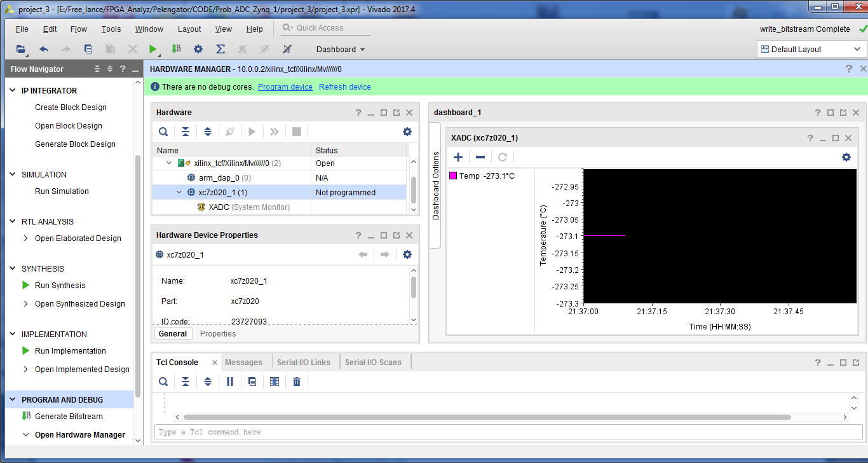Copy Tcl Console contents icon

click(x=252, y=382)
